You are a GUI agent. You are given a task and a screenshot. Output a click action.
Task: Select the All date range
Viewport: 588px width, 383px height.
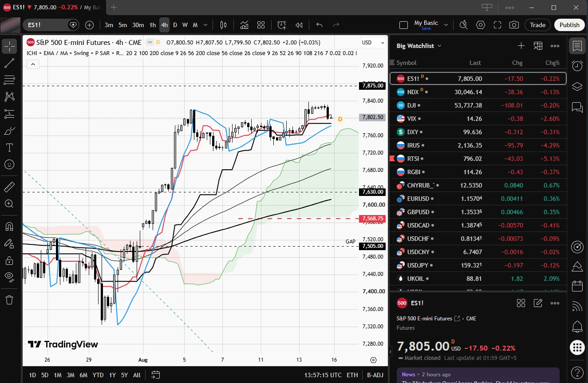(137, 375)
